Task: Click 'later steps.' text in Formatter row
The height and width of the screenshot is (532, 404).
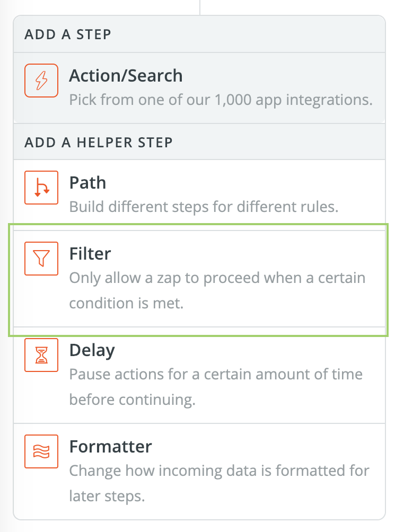Action: [107, 496]
